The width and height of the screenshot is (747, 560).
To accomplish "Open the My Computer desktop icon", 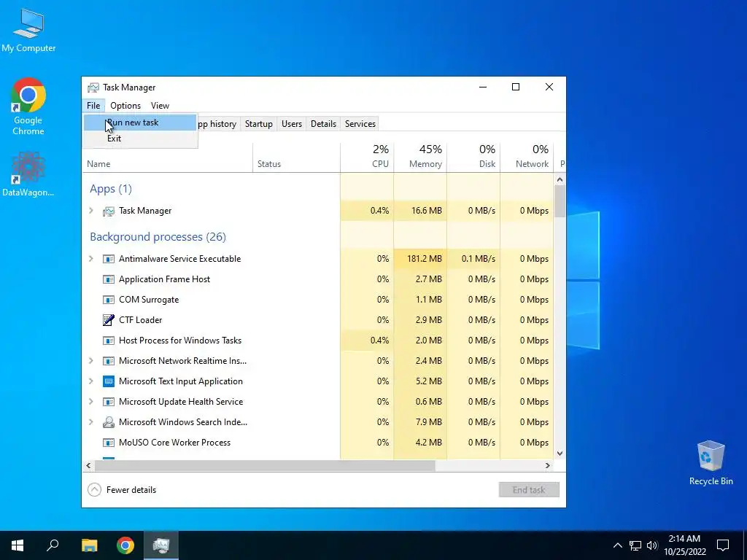I will click(28, 29).
